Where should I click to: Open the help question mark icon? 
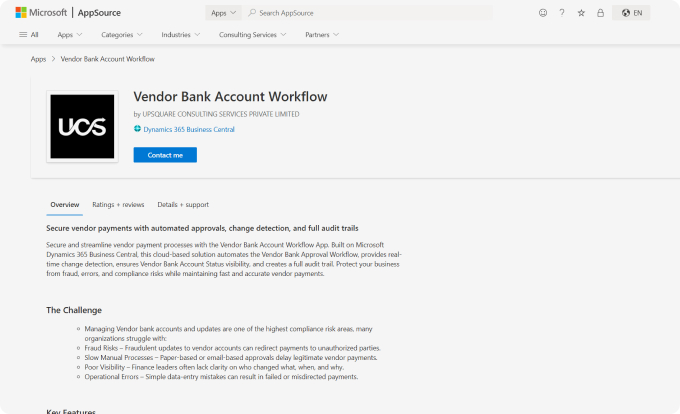click(x=562, y=13)
